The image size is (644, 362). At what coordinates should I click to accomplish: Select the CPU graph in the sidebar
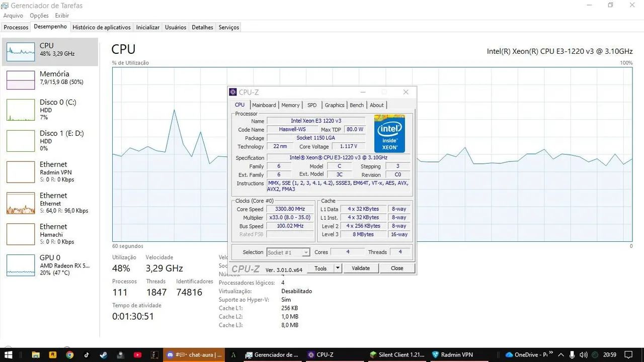(x=50, y=52)
